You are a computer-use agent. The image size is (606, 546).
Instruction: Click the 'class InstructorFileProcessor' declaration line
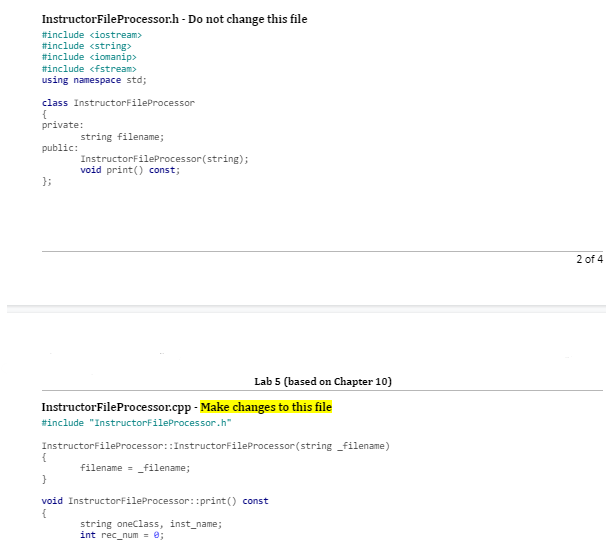click(x=118, y=103)
